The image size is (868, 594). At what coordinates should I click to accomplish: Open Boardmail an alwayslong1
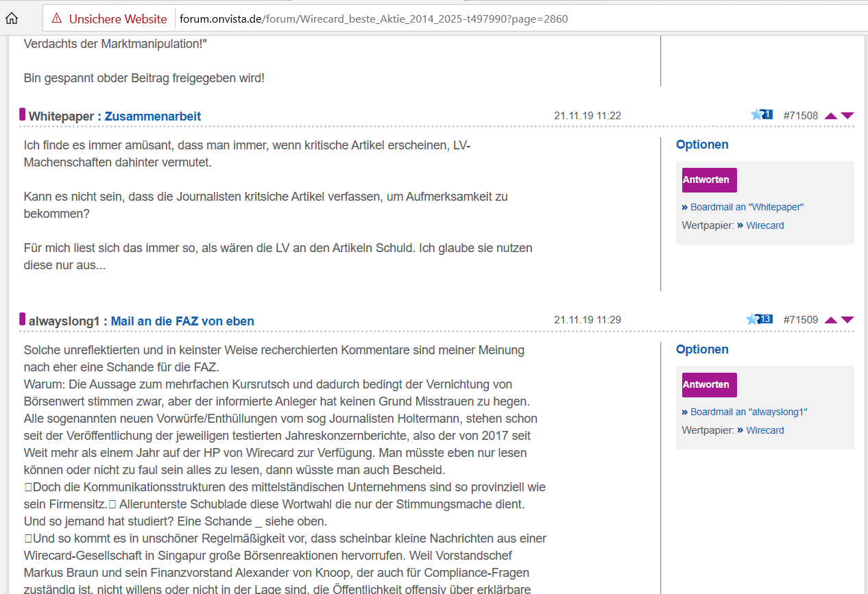pos(749,411)
